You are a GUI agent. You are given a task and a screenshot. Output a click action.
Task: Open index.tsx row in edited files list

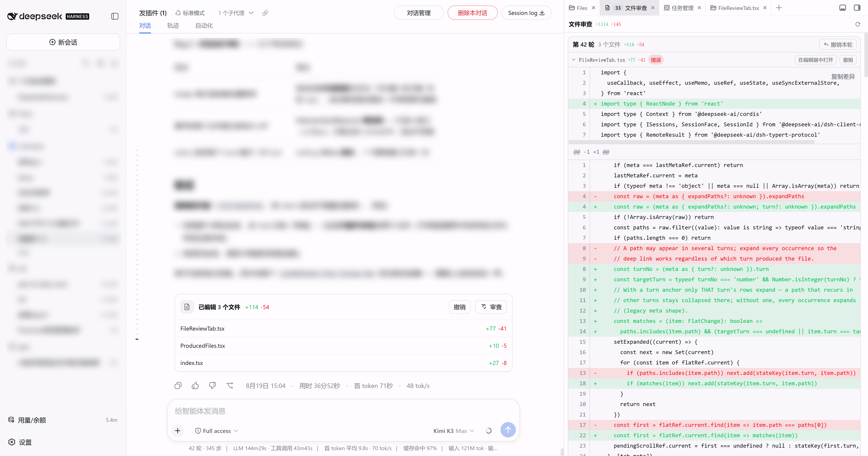point(343,363)
